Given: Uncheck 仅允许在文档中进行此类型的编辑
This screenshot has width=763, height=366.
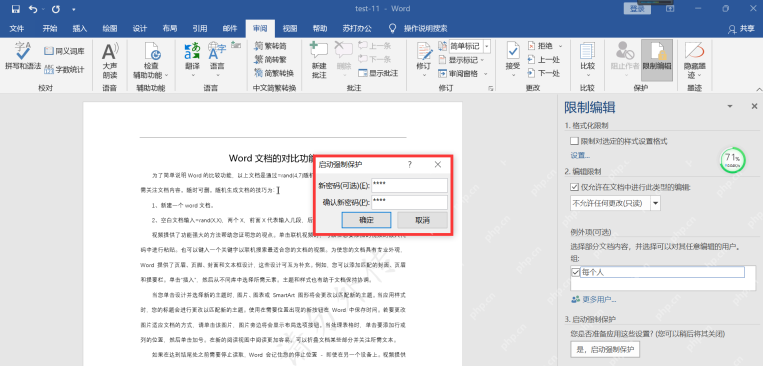Looking at the screenshot, I should point(574,186).
